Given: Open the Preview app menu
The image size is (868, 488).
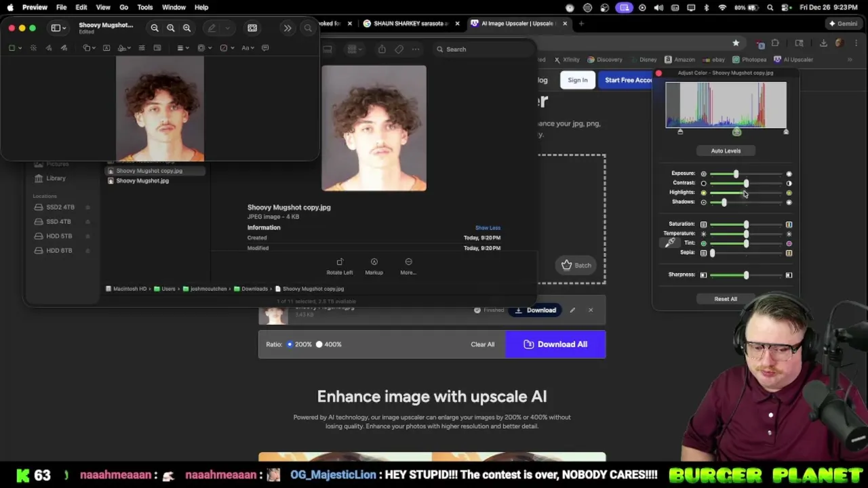Looking at the screenshot, I should coord(35,7).
